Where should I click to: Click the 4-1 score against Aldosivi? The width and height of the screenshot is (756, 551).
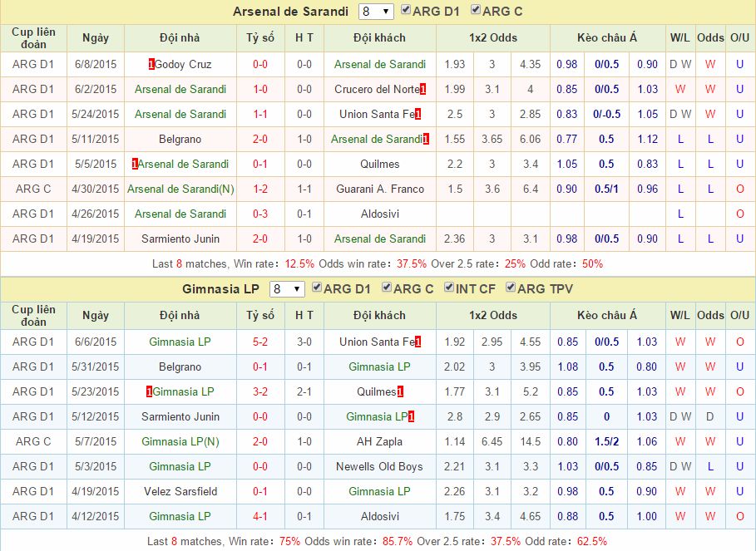tap(260, 516)
